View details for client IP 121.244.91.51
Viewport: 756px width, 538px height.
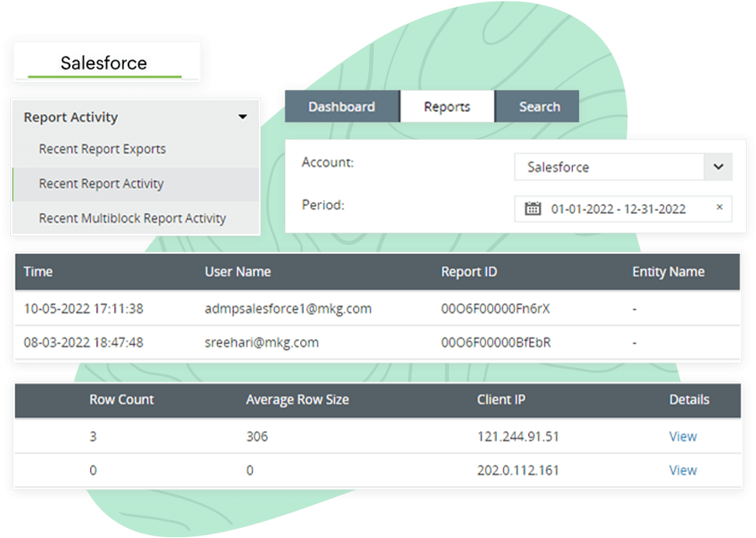coord(682,436)
